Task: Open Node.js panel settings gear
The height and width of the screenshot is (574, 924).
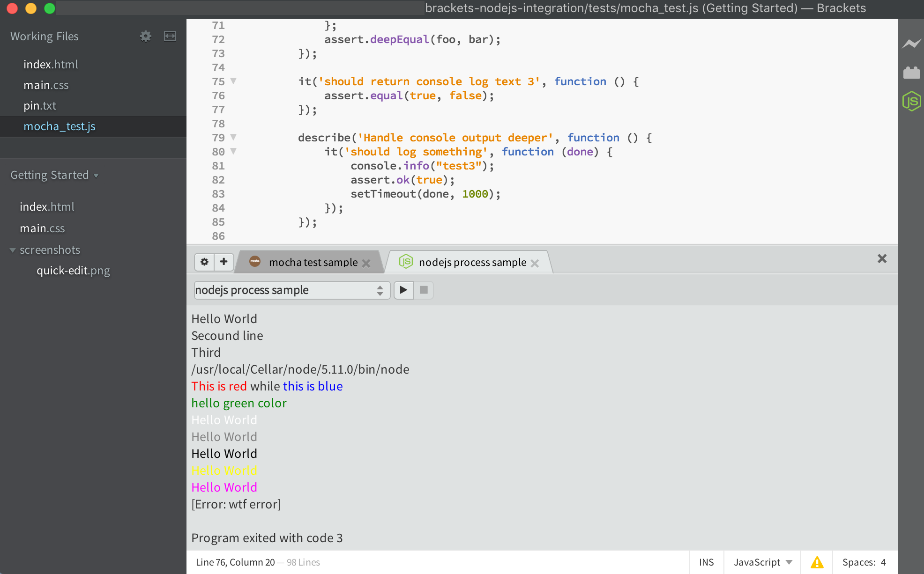Action: (204, 262)
